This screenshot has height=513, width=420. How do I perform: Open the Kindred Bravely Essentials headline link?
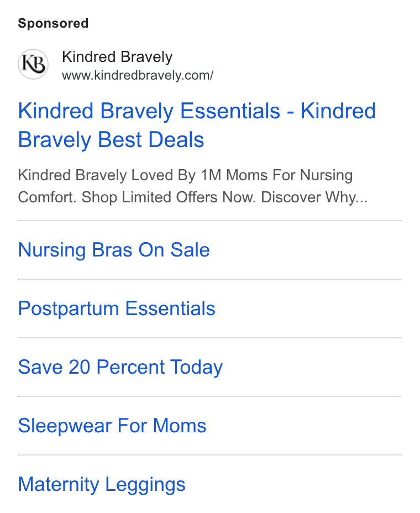[197, 125]
